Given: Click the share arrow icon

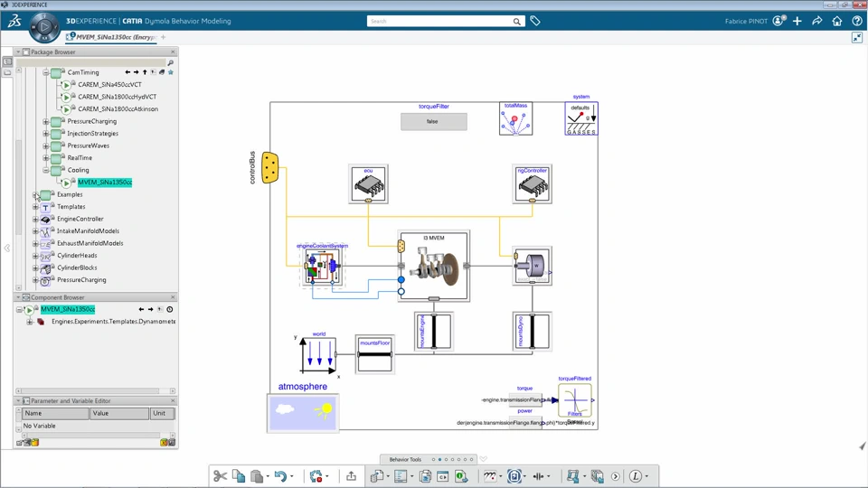Looking at the screenshot, I should click(817, 21).
